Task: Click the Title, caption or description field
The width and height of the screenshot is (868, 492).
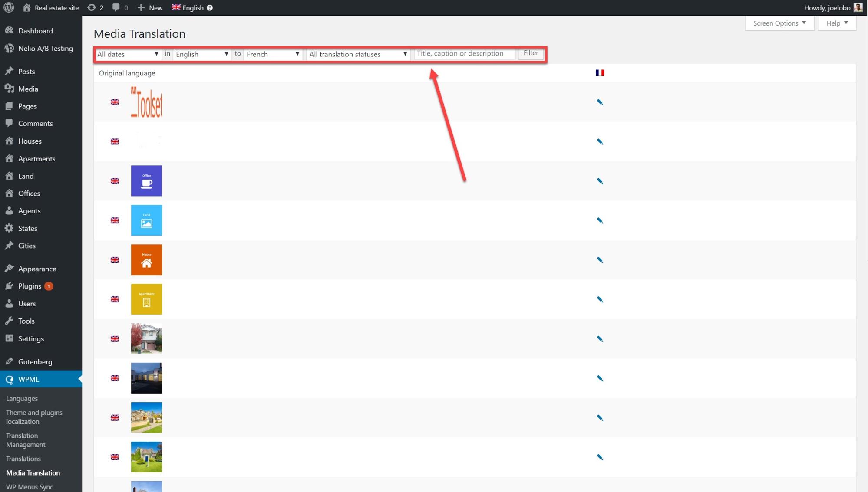Action: 464,53
